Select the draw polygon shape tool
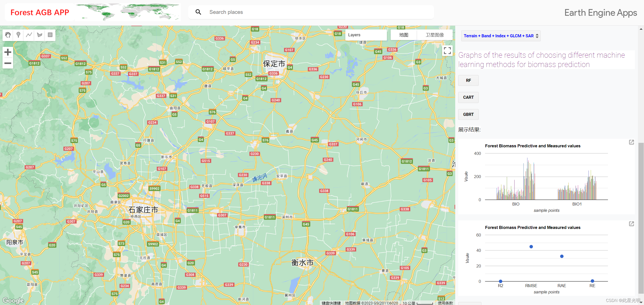This screenshot has height=305, width=644. (40, 35)
